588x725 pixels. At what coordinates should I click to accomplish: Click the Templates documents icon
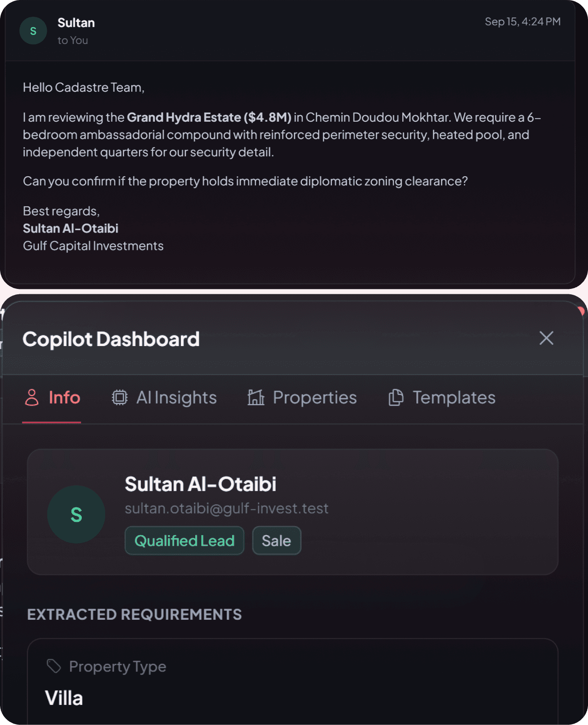(x=396, y=397)
